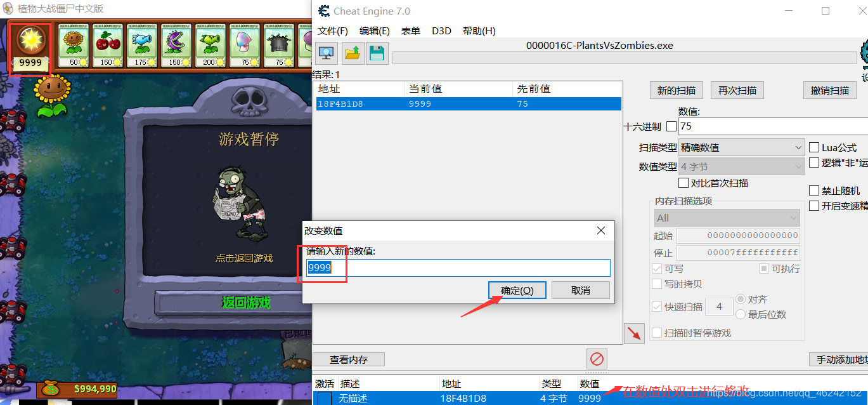Select the Cherry Bomb seed packet
868x405 pixels.
(x=107, y=46)
